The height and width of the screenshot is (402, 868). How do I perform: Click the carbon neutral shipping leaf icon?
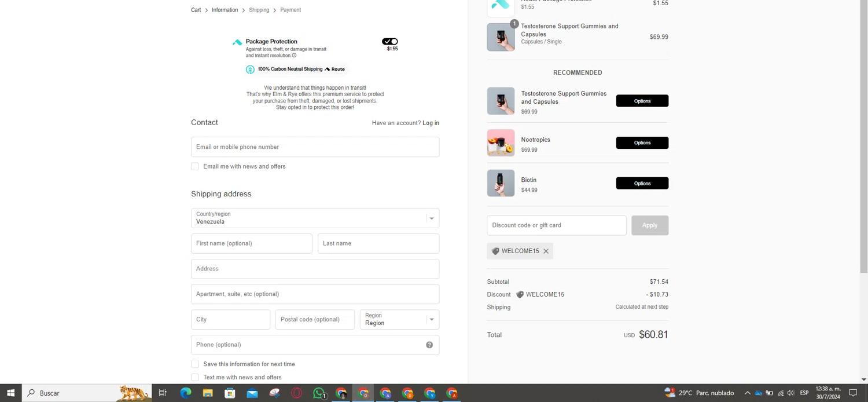tap(250, 70)
